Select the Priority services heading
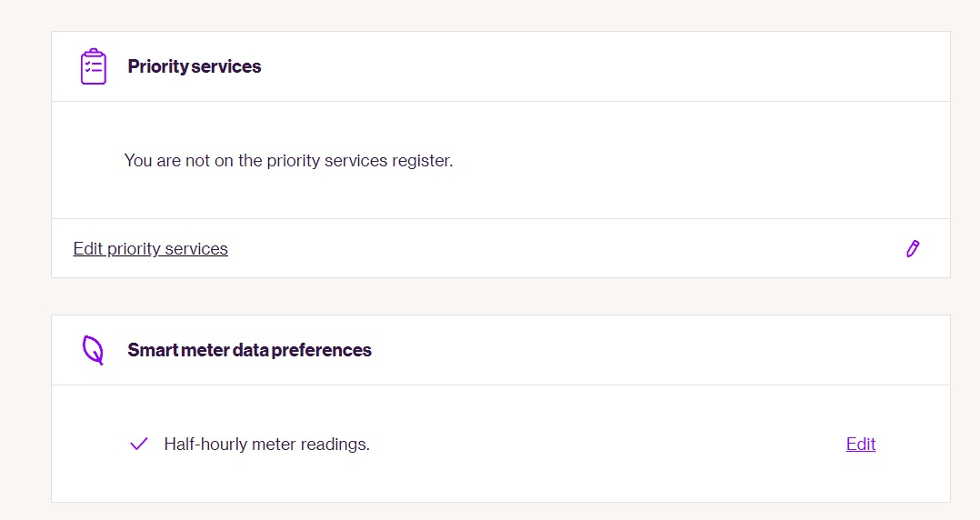980x520 pixels. click(194, 66)
